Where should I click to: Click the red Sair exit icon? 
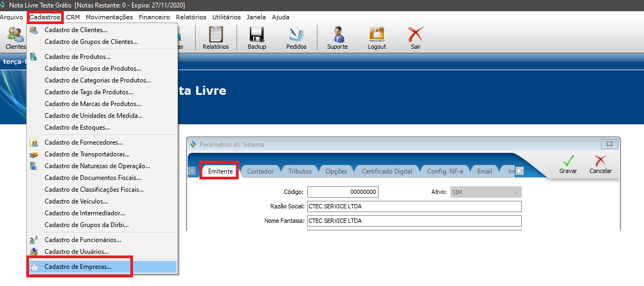[415, 37]
